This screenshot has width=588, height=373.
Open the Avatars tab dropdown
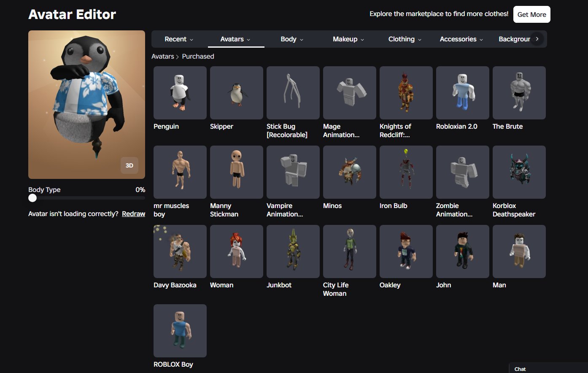pyautogui.click(x=236, y=39)
